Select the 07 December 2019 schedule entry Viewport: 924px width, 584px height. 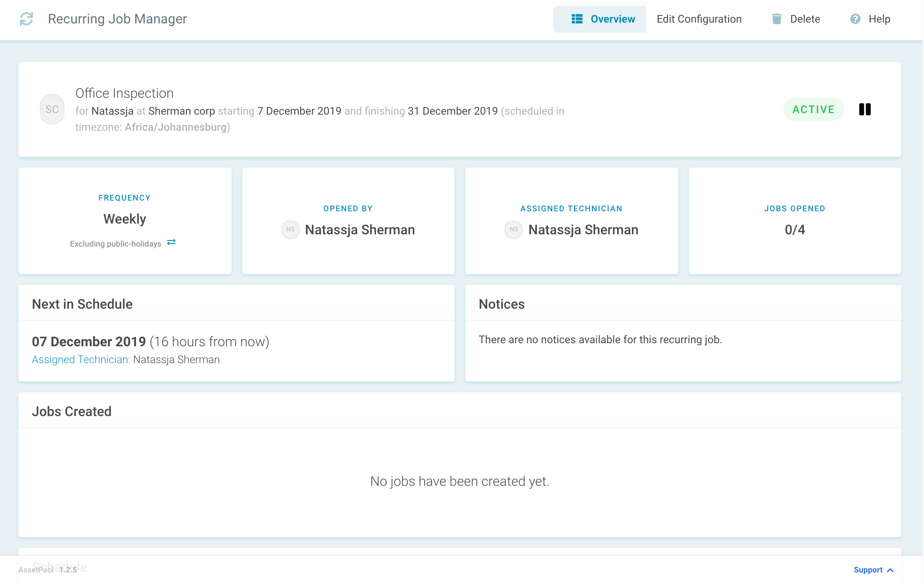point(89,341)
